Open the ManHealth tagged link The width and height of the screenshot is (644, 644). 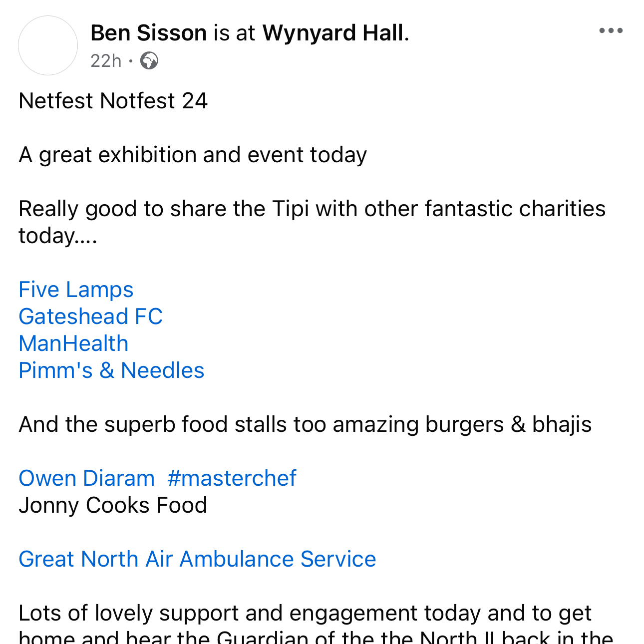coord(73,343)
